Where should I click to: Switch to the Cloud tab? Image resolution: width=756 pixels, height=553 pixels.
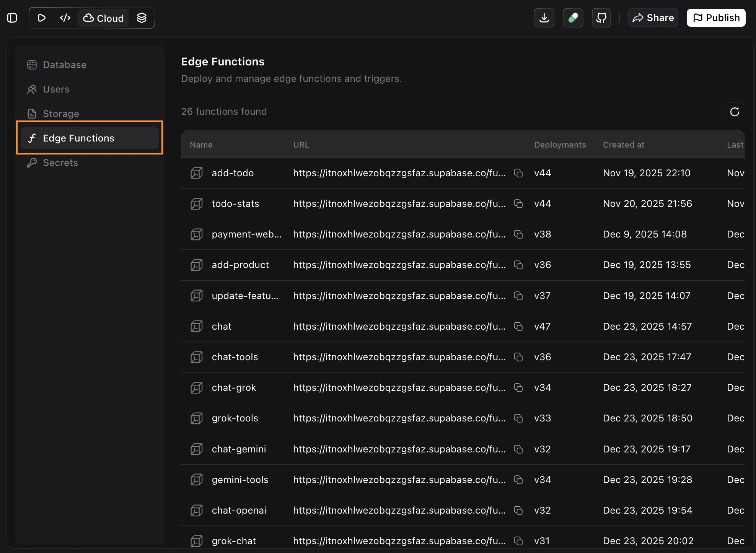(x=103, y=18)
